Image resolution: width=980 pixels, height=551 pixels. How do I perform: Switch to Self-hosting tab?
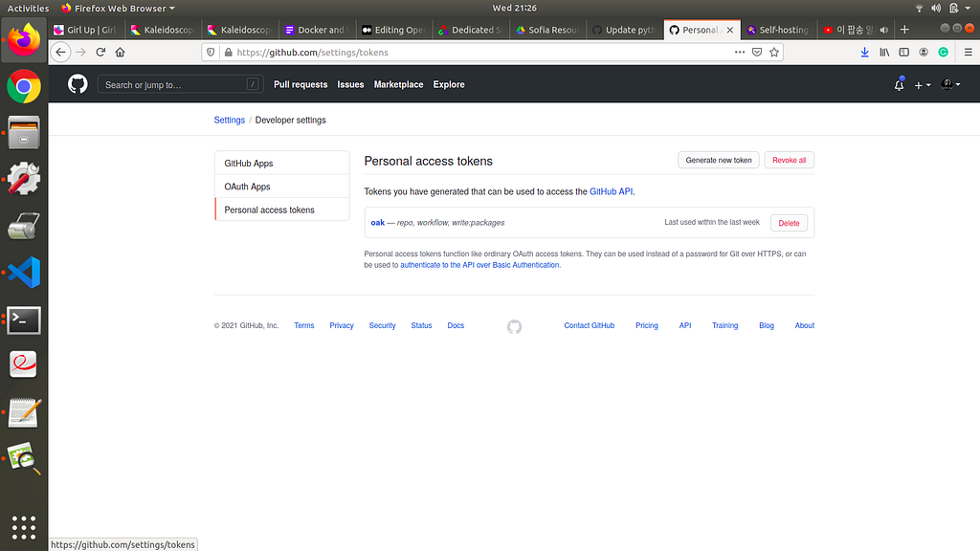(x=779, y=30)
